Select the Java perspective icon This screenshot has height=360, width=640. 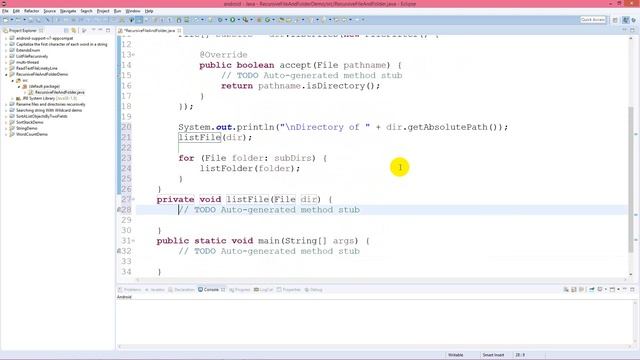click(x=626, y=20)
